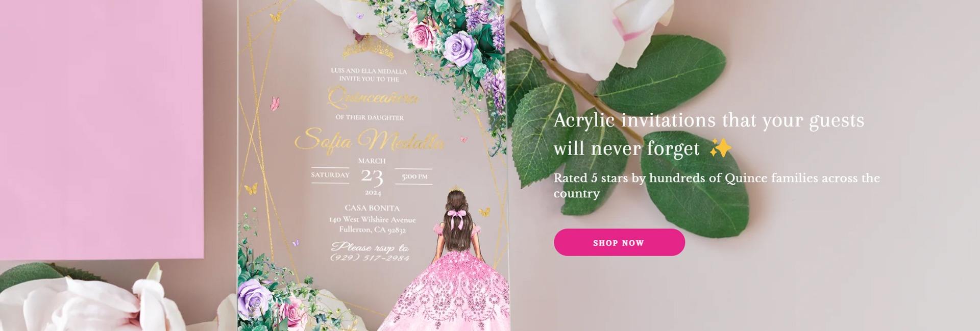Click the "CASA BONITA" venue text

point(372,208)
